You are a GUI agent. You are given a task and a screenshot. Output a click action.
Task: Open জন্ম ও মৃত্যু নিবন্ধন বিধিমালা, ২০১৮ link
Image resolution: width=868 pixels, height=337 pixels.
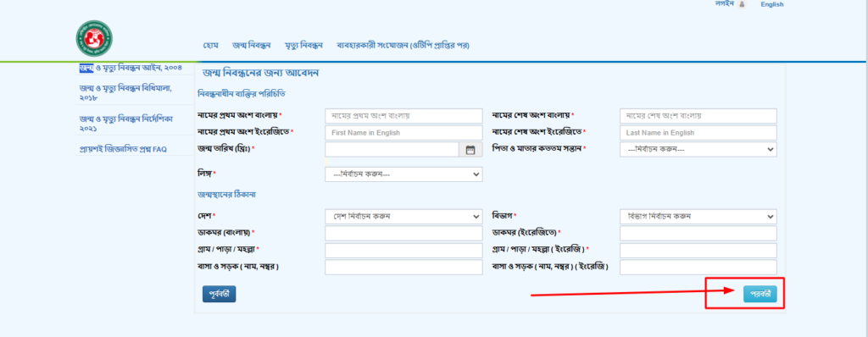125,93
